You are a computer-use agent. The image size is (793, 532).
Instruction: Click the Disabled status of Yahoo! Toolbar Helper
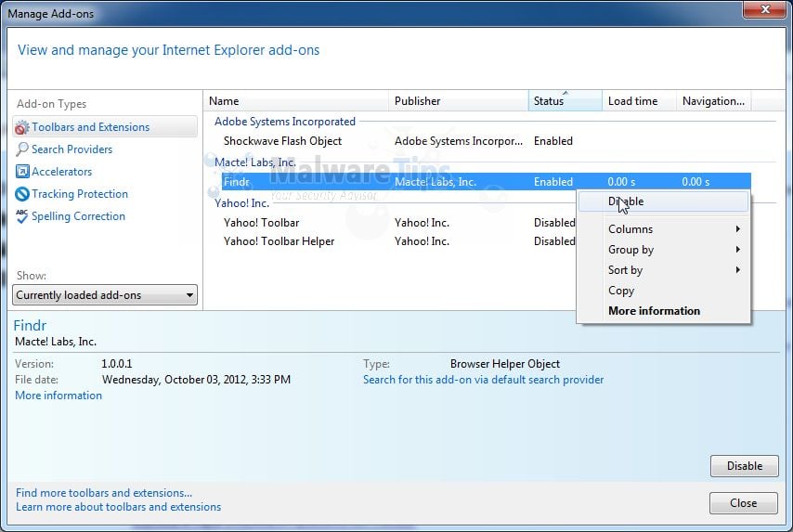554,241
